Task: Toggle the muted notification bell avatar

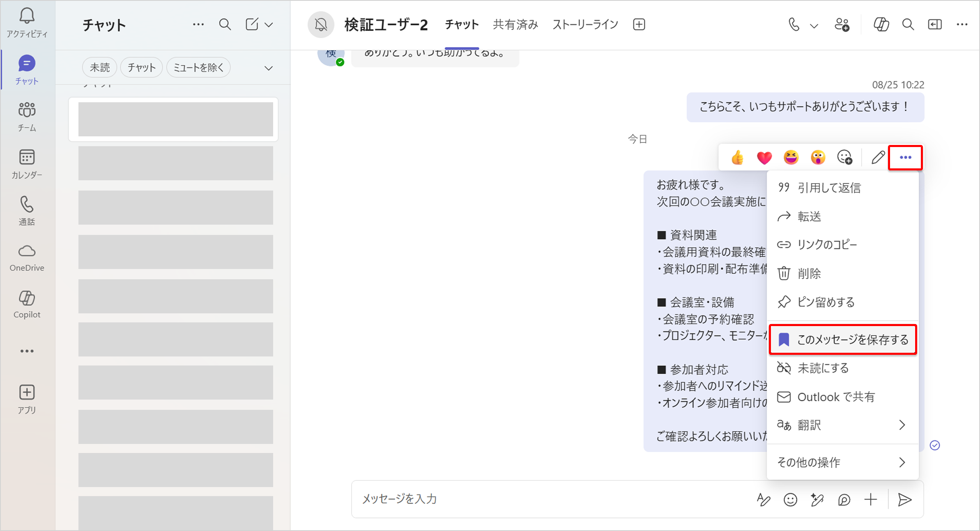Action: point(321,25)
